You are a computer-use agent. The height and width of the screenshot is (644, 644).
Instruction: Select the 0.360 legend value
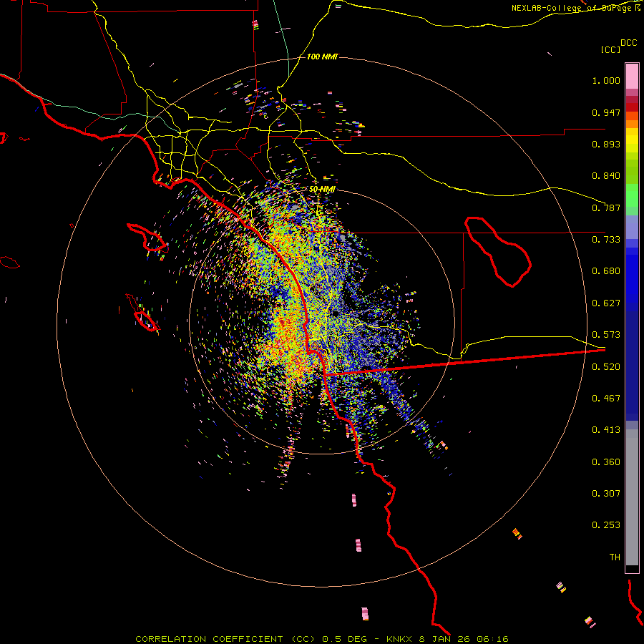point(606,462)
